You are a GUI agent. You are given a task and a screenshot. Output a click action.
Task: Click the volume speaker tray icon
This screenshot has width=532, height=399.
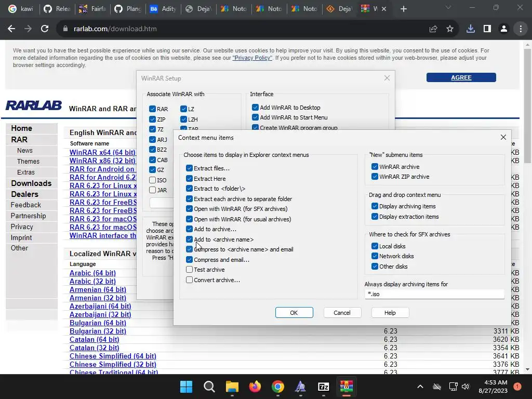pos(465,387)
